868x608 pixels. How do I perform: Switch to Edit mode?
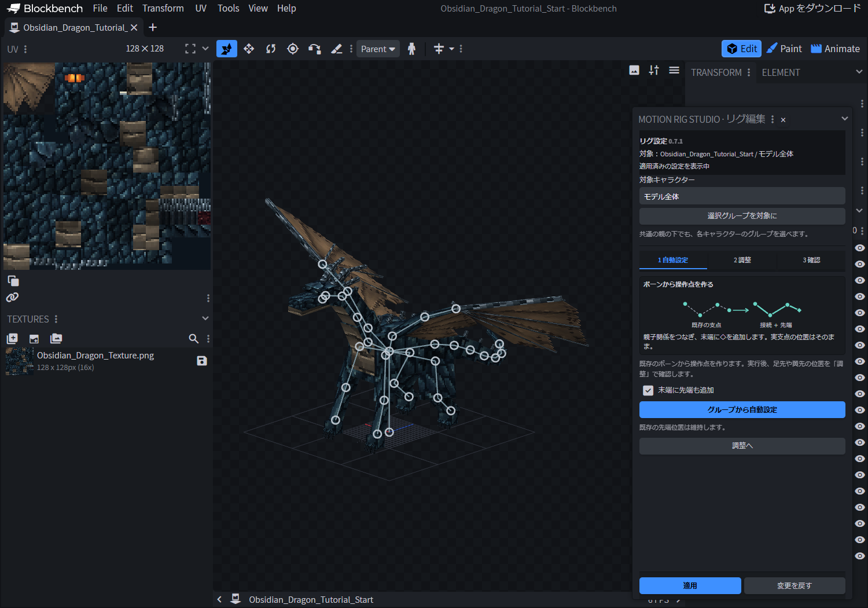pos(742,49)
